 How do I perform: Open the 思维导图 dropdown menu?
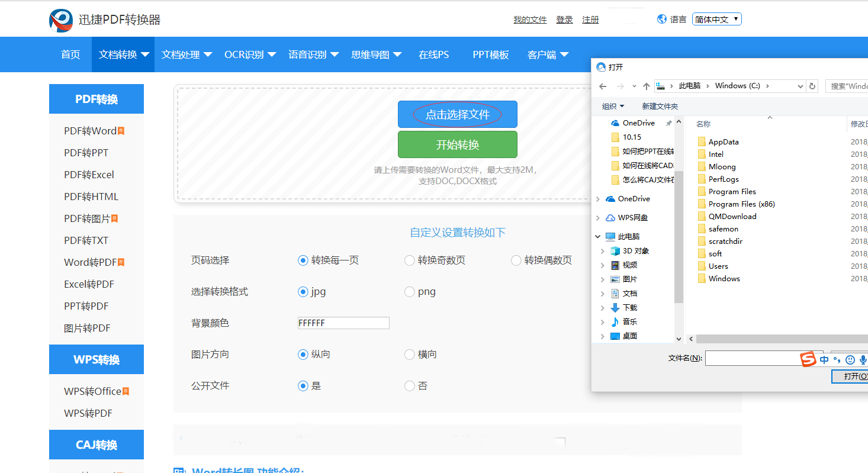(377, 54)
